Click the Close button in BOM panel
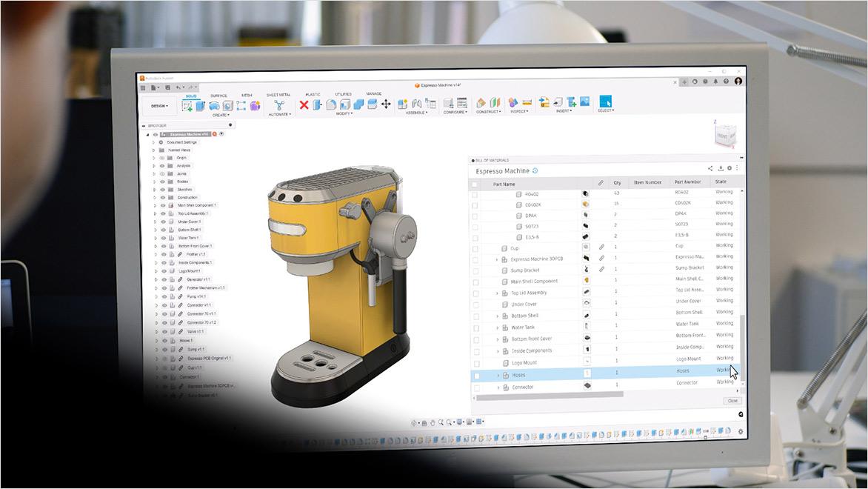The width and height of the screenshot is (868, 489). coord(732,401)
